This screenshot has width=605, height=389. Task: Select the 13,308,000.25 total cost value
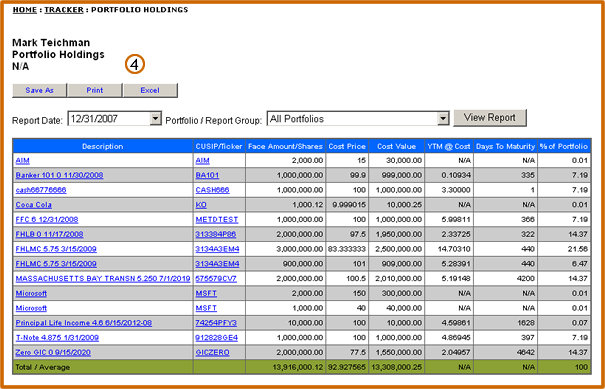click(396, 367)
